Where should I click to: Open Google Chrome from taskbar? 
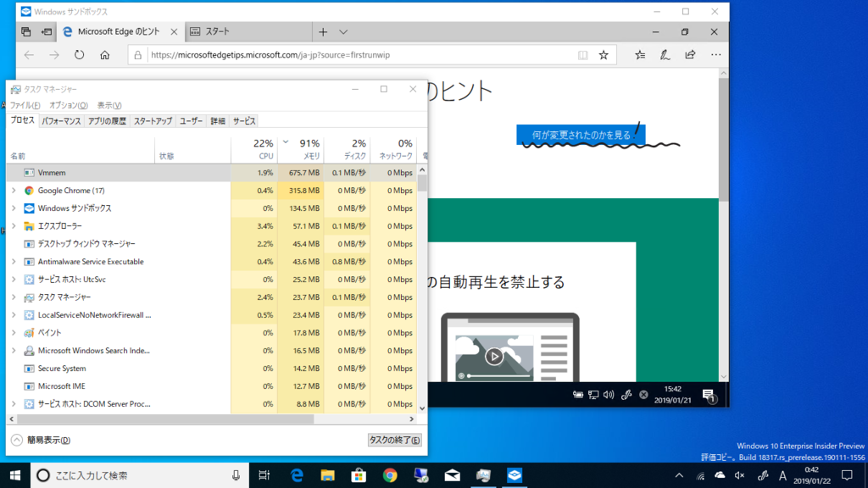pos(390,475)
